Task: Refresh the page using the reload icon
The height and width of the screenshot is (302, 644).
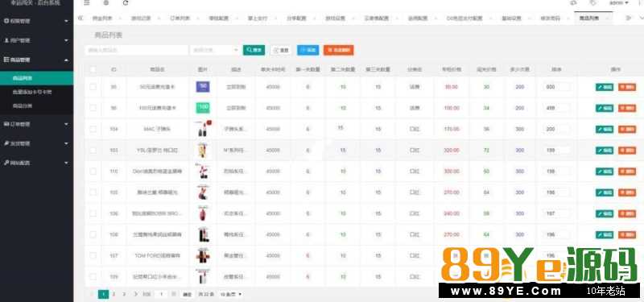Action: coord(126,3)
